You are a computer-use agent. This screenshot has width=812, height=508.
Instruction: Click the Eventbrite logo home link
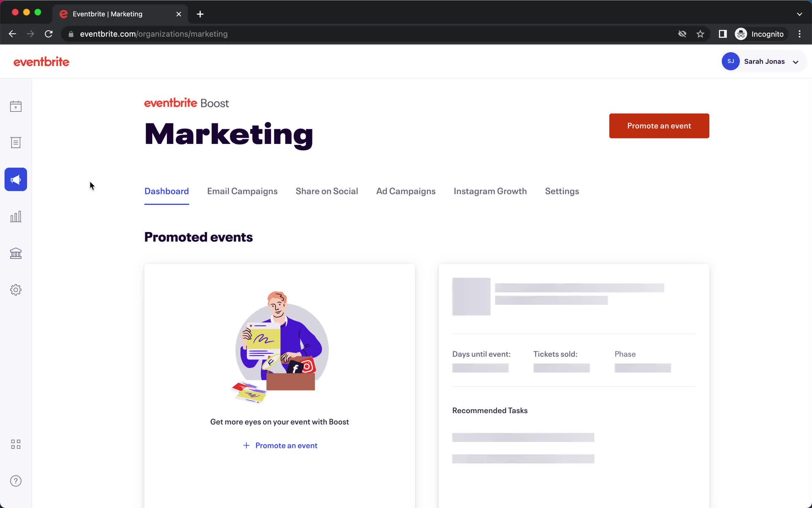[41, 61]
